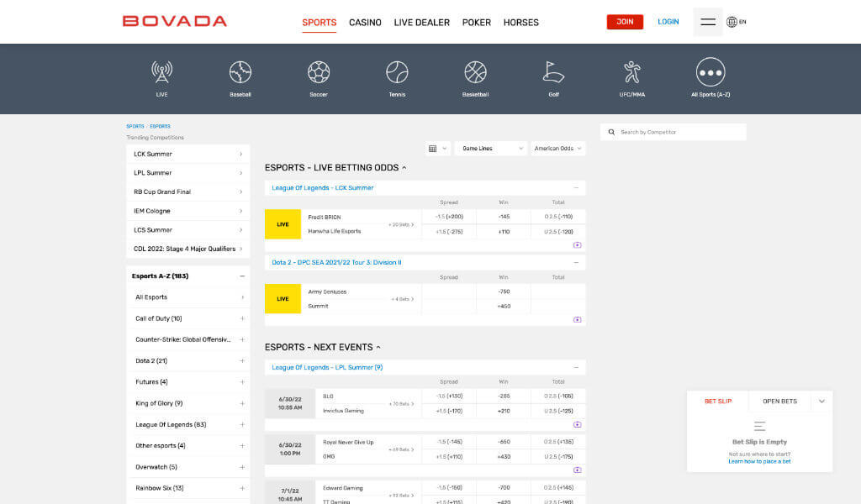Open stream icon for Royal Never Give Up match
Viewport: 861px width, 504px height.
(577, 470)
